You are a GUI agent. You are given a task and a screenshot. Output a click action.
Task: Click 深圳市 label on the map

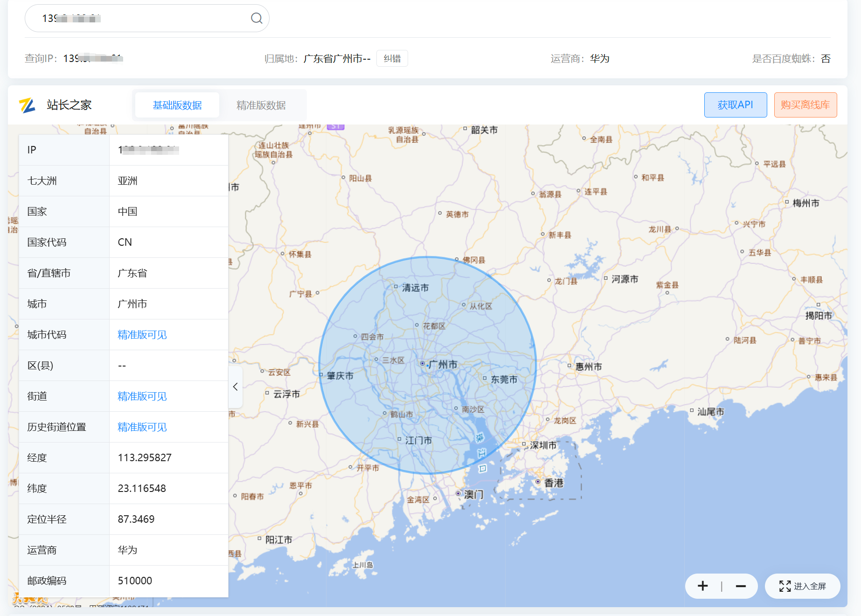(543, 445)
